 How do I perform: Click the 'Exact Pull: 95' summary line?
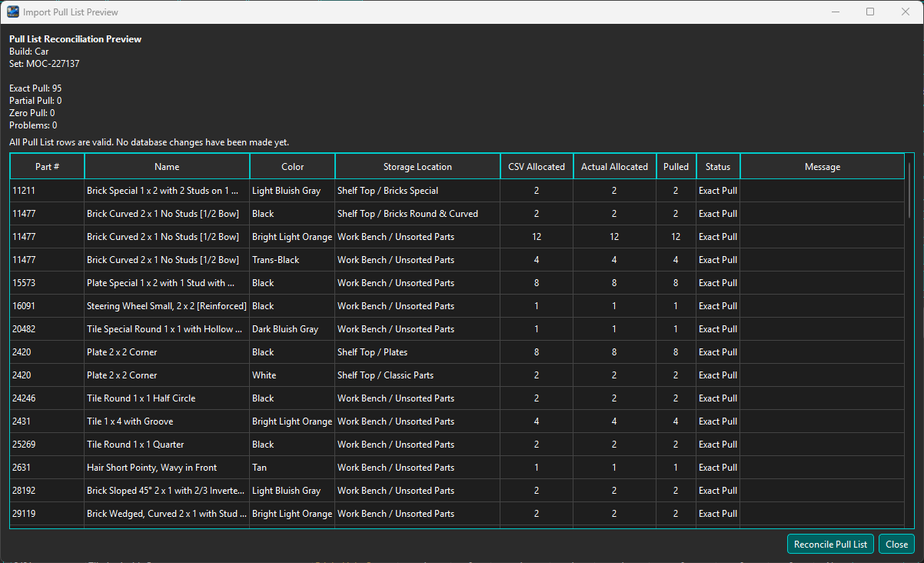35,88
